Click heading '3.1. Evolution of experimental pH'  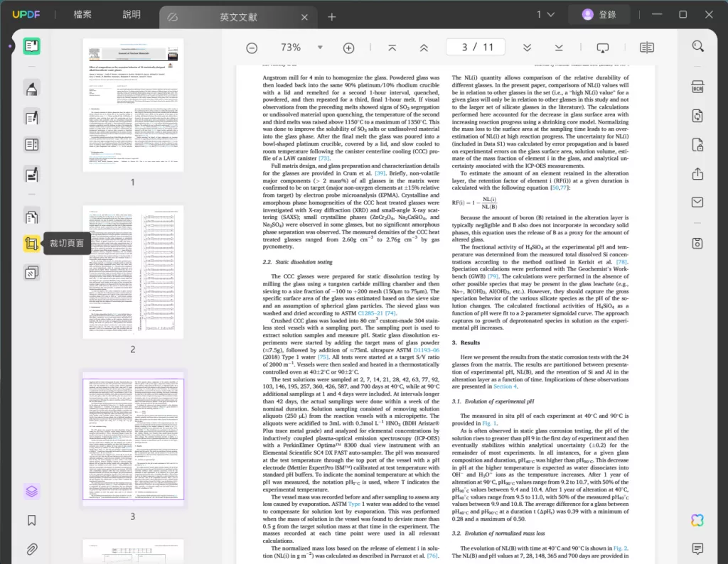[x=493, y=401]
